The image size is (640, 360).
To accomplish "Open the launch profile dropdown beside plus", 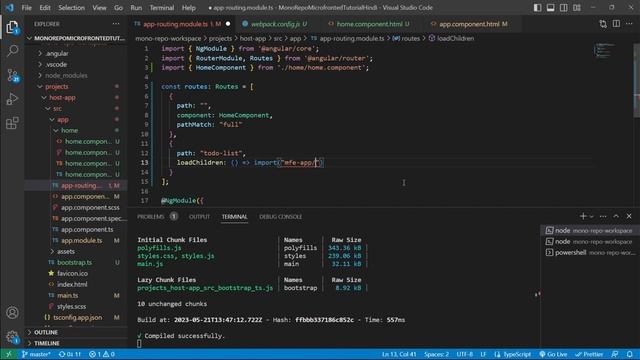I will click(591, 216).
